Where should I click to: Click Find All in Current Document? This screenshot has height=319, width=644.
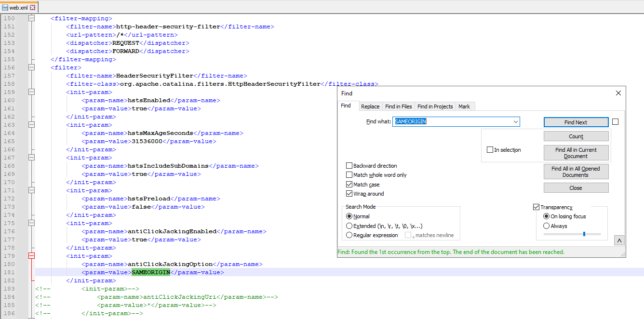[576, 153]
